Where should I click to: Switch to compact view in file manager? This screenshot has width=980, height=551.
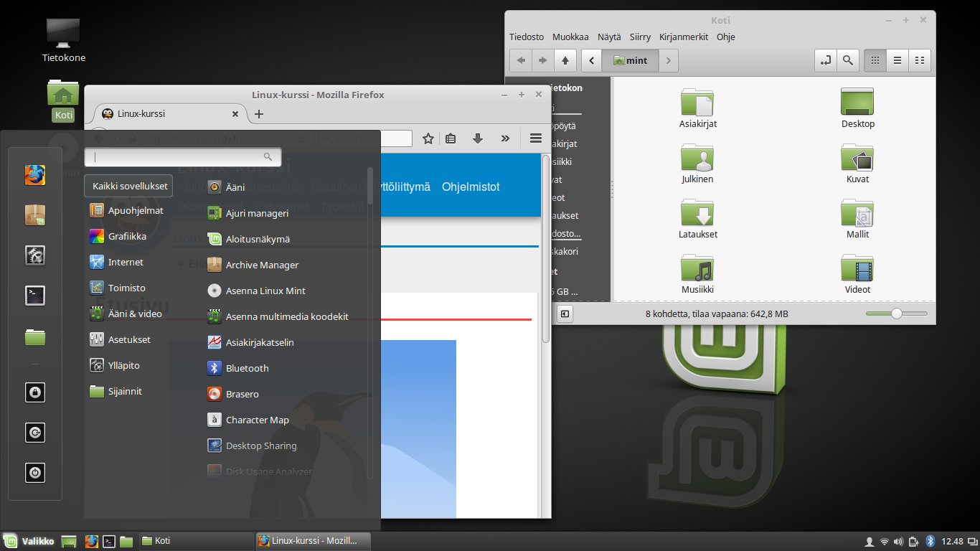[x=919, y=61]
